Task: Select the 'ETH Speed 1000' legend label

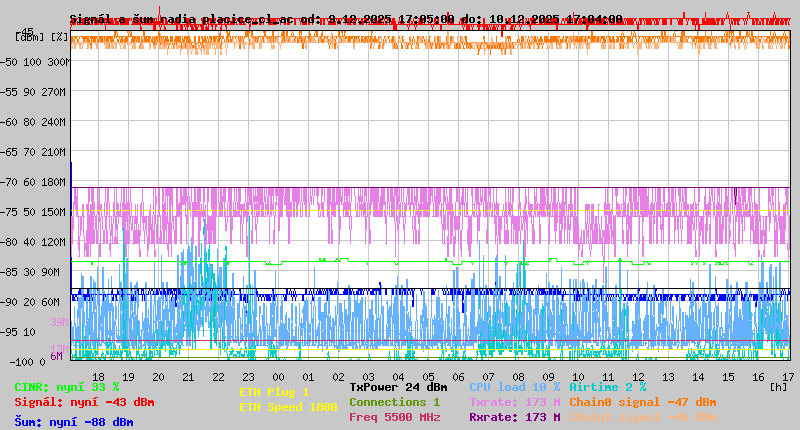Action: [288, 408]
